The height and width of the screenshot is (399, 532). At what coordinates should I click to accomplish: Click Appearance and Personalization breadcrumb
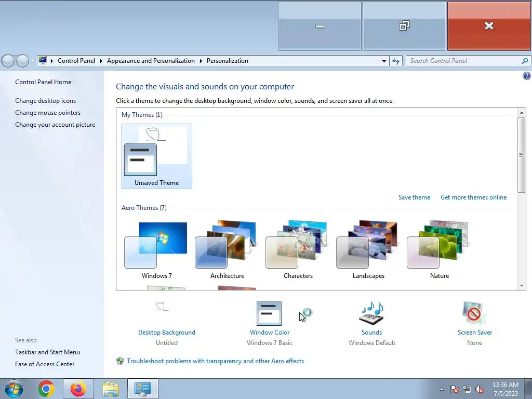click(151, 61)
